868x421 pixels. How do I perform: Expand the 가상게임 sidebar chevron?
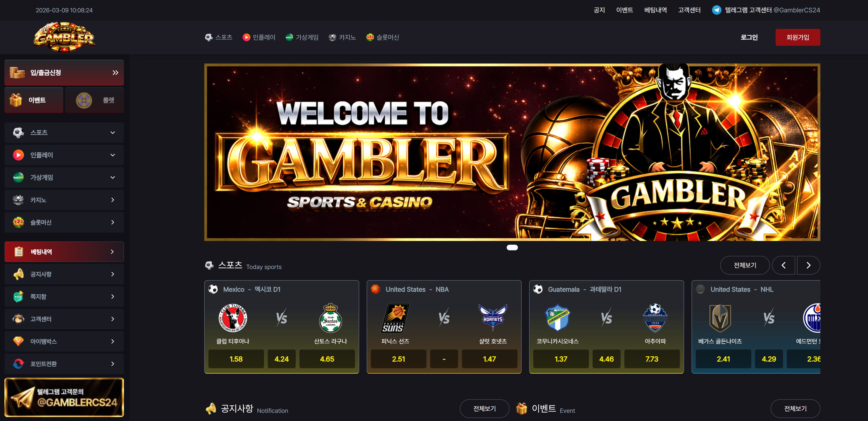coord(112,177)
